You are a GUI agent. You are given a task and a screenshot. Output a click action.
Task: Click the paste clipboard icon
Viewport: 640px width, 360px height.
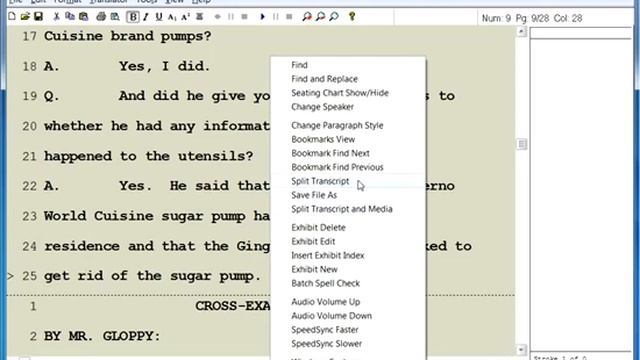[x=84, y=16]
